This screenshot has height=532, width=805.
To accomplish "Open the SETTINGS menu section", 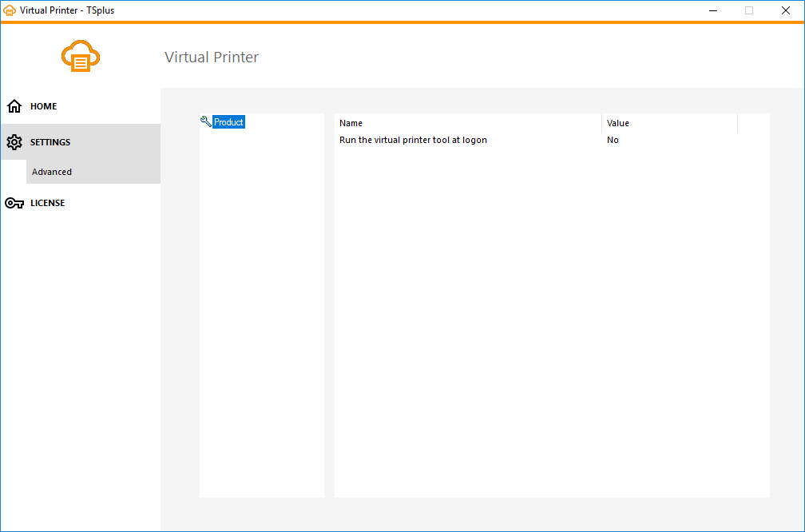I will pos(50,141).
